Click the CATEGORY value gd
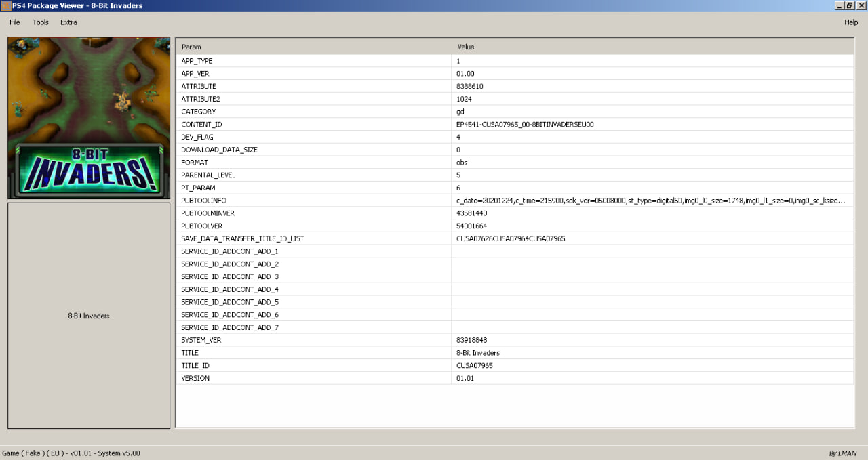Image resolution: width=868 pixels, height=460 pixels. [x=460, y=112]
